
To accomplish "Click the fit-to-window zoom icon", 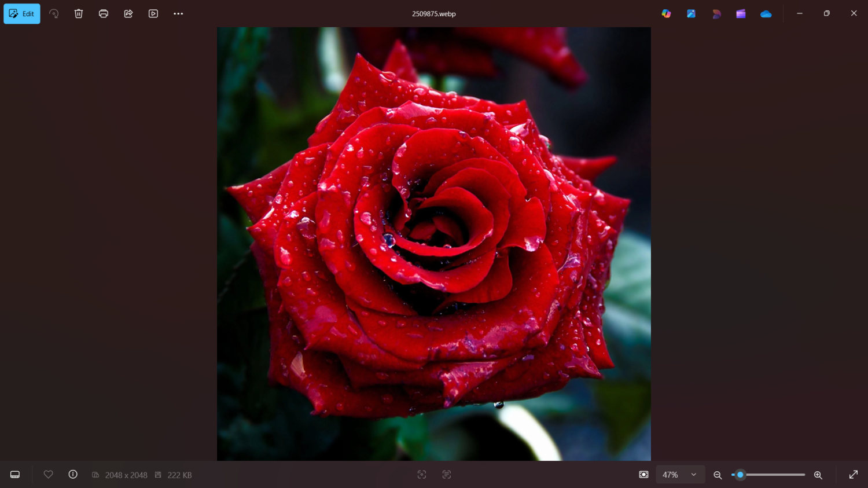I will pos(643,475).
